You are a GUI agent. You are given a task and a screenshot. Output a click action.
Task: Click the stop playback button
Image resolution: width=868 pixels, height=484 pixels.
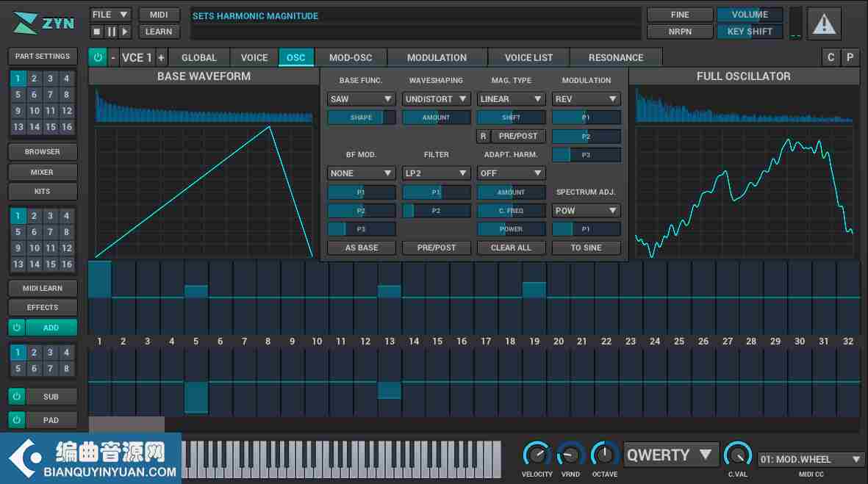(97, 32)
